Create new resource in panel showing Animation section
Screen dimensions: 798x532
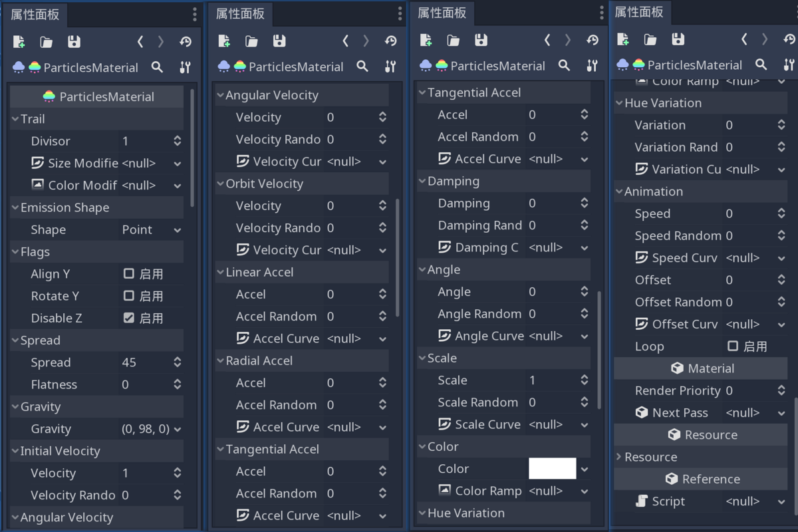click(x=623, y=39)
